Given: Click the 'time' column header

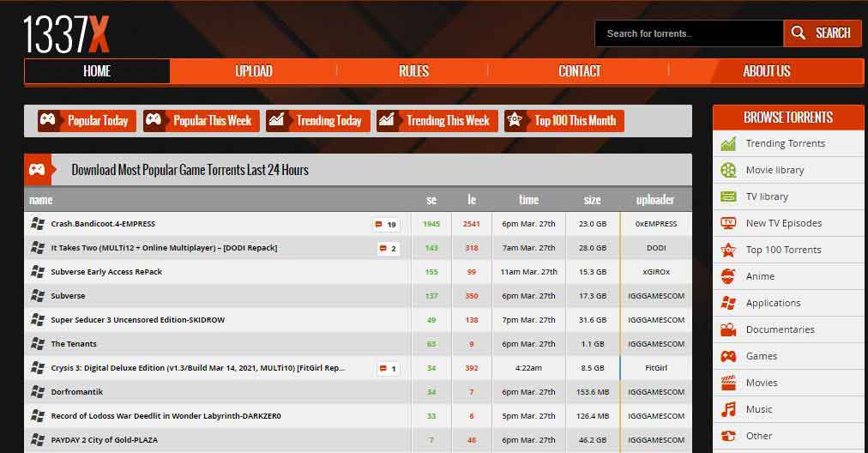Looking at the screenshot, I should coord(528,200).
